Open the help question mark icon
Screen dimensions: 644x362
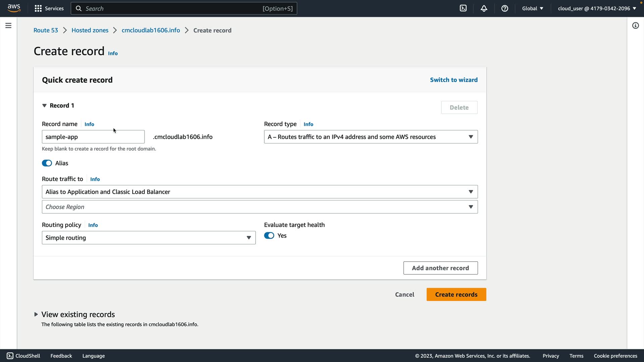click(504, 8)
